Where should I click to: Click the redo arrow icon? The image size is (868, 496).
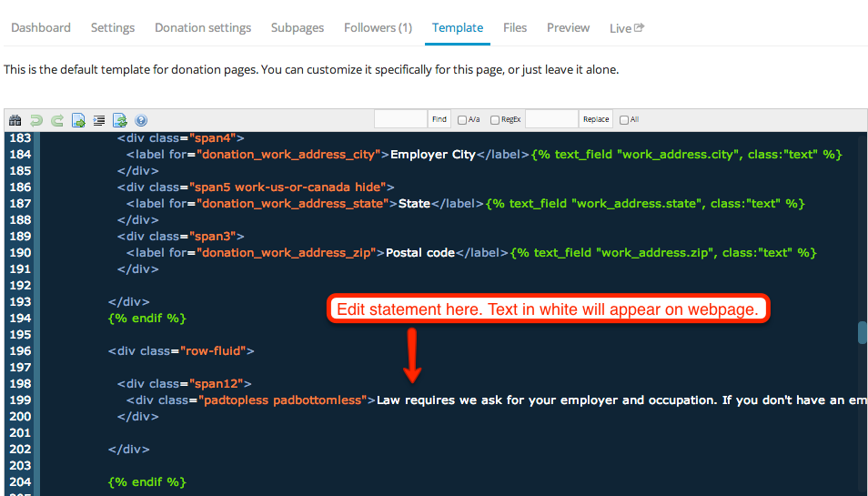(x=57, y=119)
